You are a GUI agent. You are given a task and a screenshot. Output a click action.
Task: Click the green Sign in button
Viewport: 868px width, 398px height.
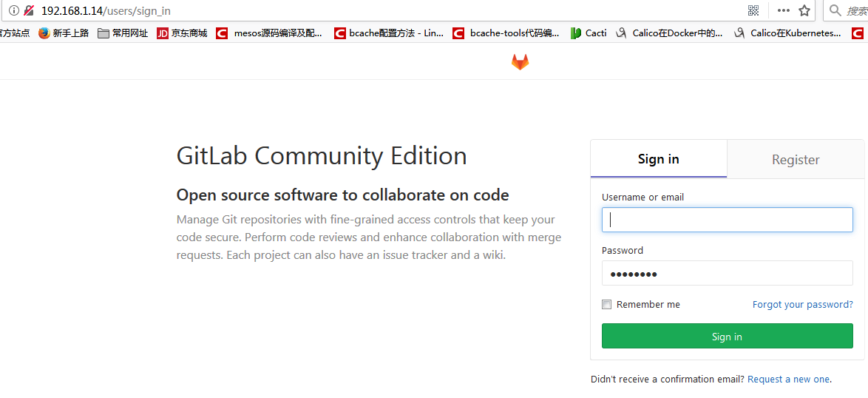[x=728, y=336]
